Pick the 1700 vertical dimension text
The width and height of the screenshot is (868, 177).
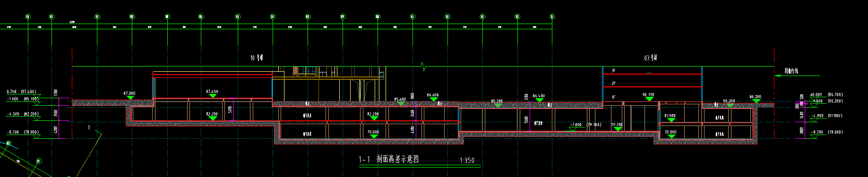tap(56, 93)
